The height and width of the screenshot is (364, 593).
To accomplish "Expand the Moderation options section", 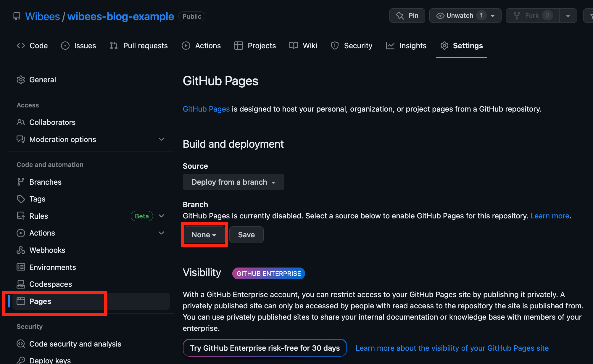I will [x=161, y=139].
